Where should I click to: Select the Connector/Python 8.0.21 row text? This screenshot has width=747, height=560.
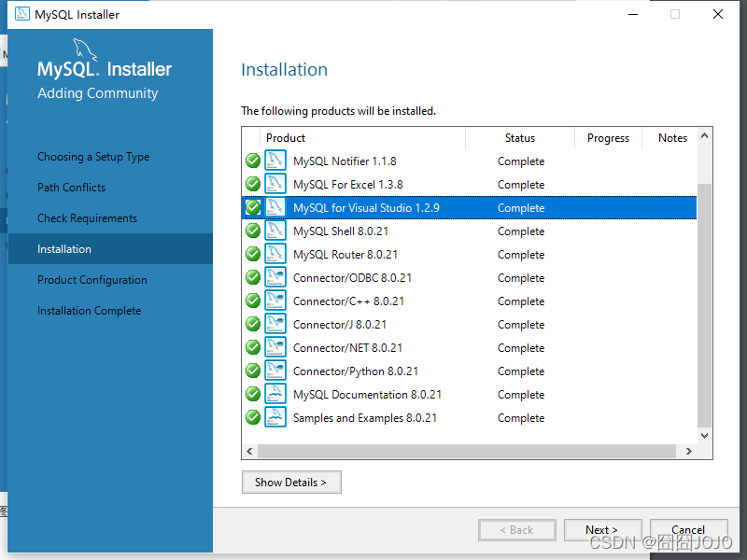coord(356,371)
